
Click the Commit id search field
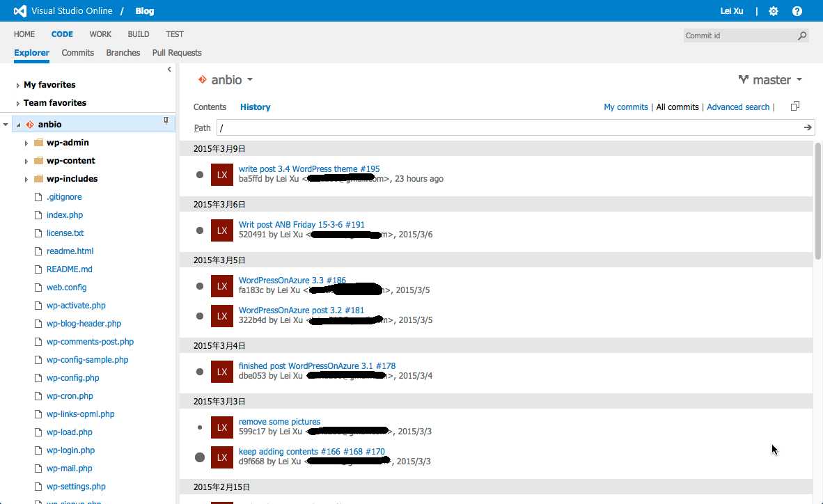(x=740, y=36)
